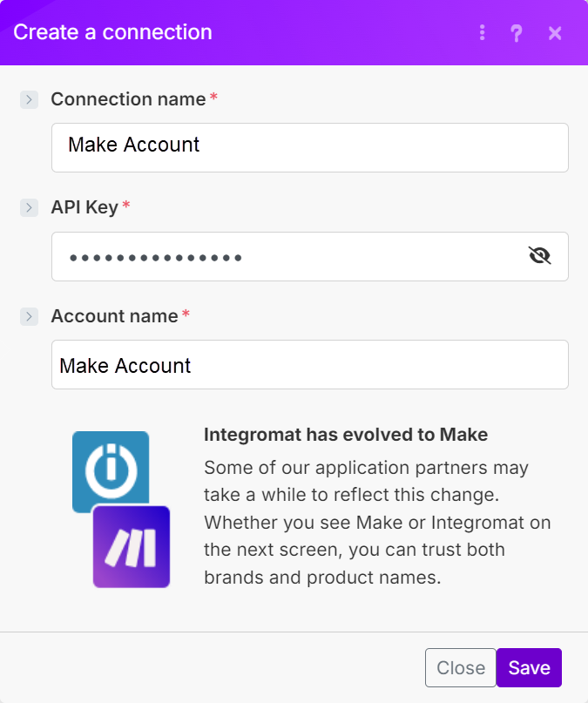This screenshot has height=703, width=588.
Task: Open the three-dot options menu
Action: pos(482,33)
